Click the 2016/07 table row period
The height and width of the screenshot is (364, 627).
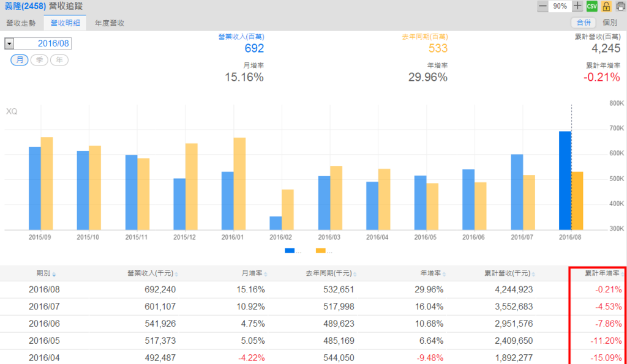[44, 306]
